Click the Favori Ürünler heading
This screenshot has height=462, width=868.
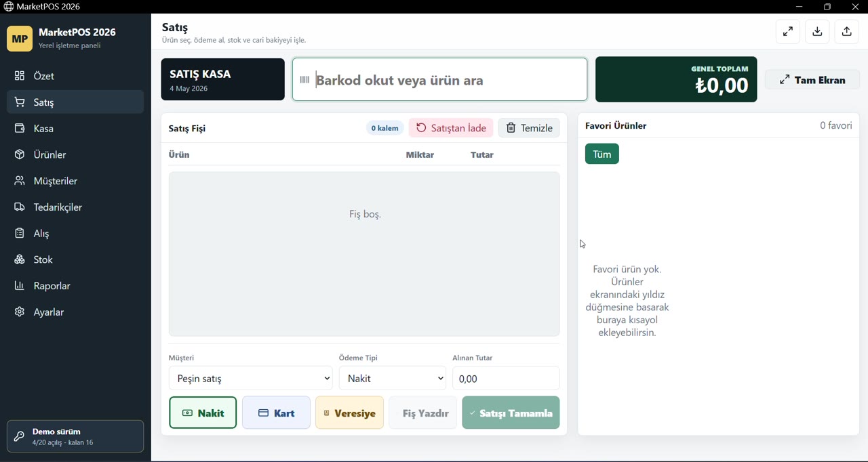click(x=616, y=126)
